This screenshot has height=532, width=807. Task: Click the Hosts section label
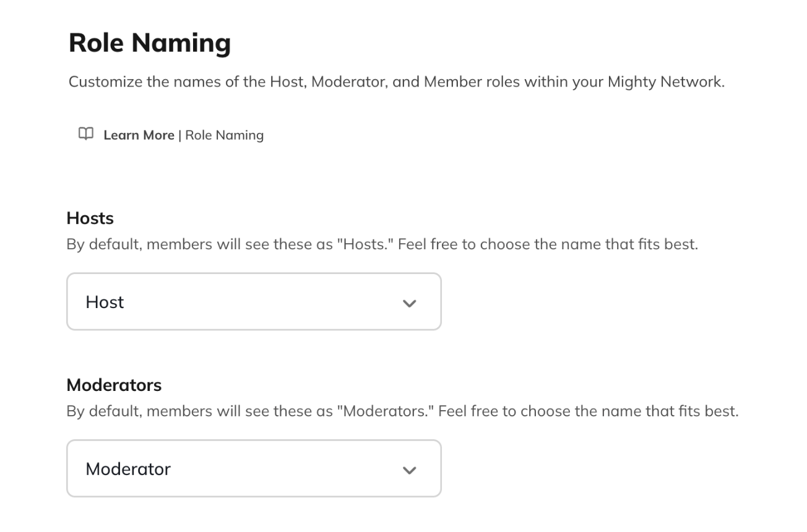point(90,218)
